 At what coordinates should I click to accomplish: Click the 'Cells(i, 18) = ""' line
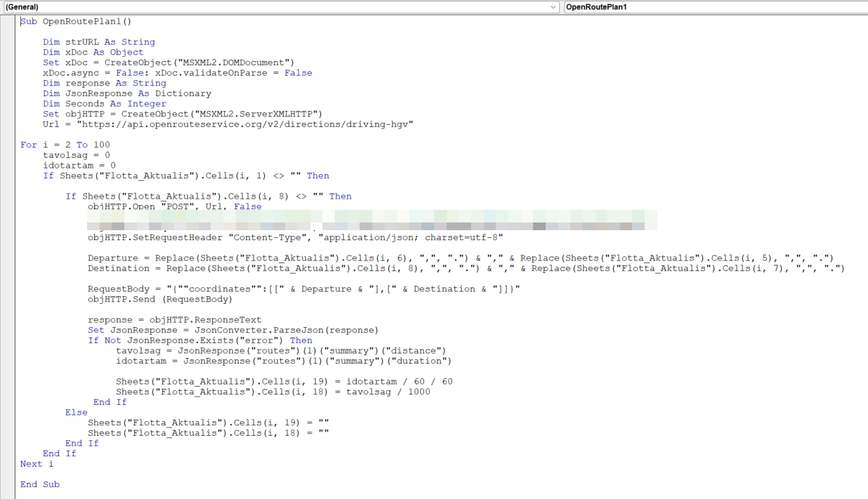coord(209,433)
